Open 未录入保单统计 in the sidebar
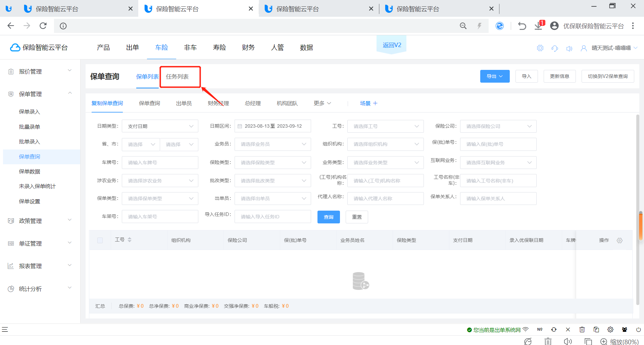The image size is (644, 345). (37, 186)
